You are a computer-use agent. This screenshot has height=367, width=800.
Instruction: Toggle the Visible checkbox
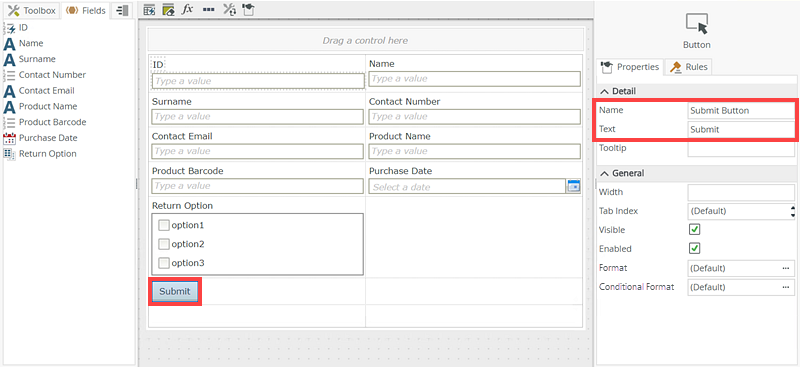(x=694, y=230)
